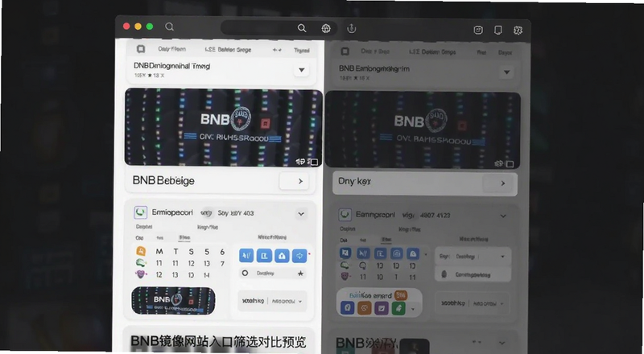Click the orange badge in the right popup card
The height and width of the screenshot is (354, 644).
[400, 294]
